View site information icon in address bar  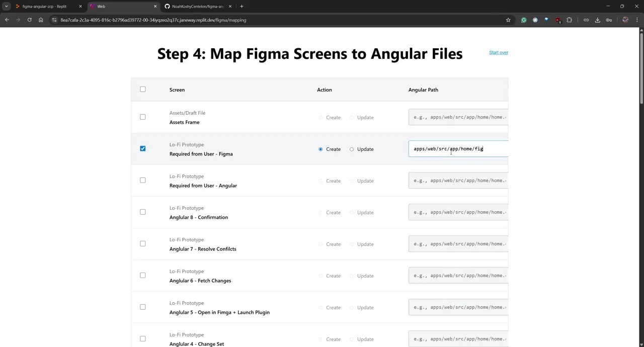(x=54, y=20)
